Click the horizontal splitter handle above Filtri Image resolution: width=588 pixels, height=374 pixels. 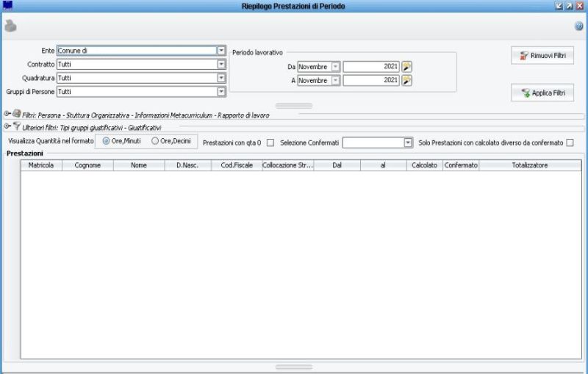(x=293, y=106)
